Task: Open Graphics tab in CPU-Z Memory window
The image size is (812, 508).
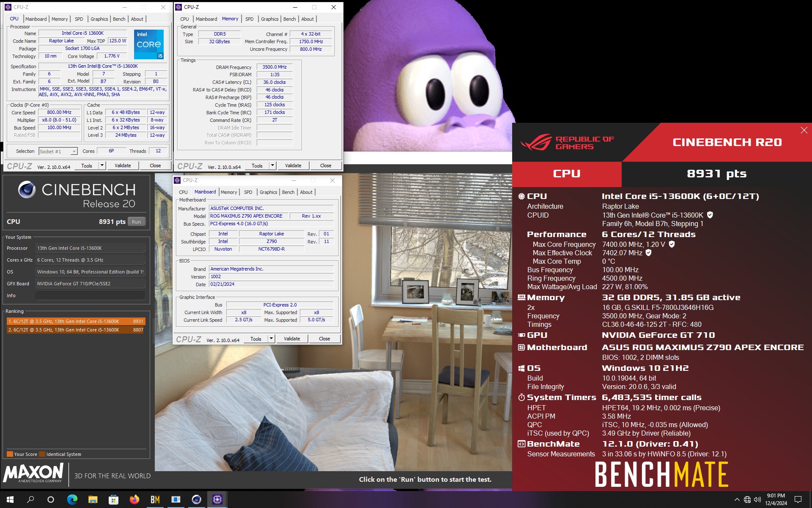Action: (269, 19)
